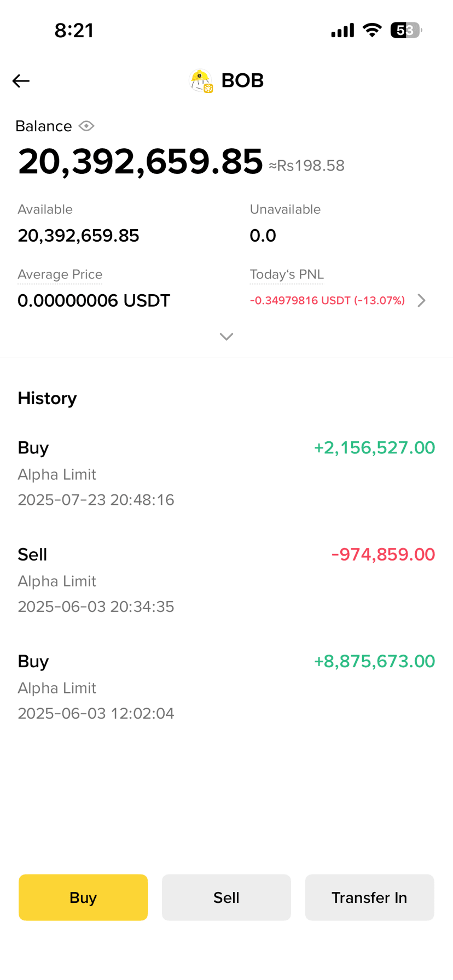Toggle balance visibility eye icon

click(86, 126)
